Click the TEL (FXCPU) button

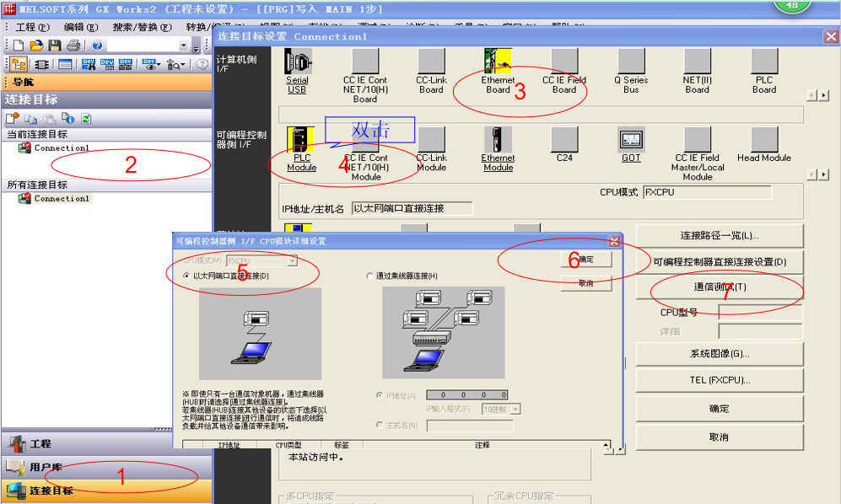point(720,380)
